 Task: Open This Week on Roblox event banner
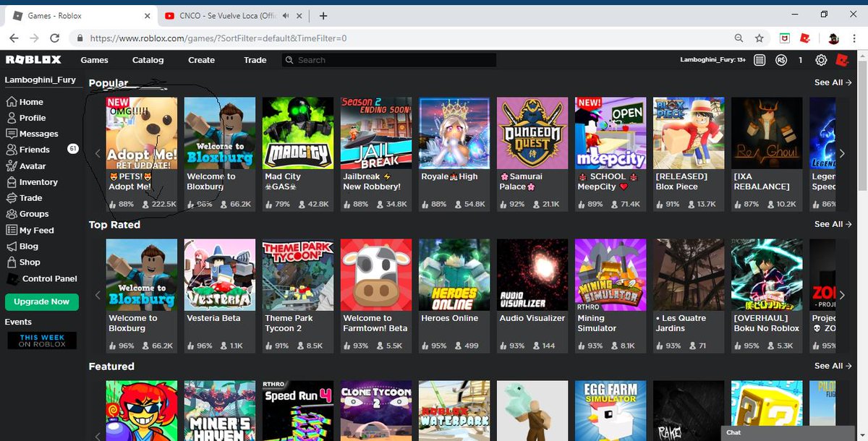[42, 341]
